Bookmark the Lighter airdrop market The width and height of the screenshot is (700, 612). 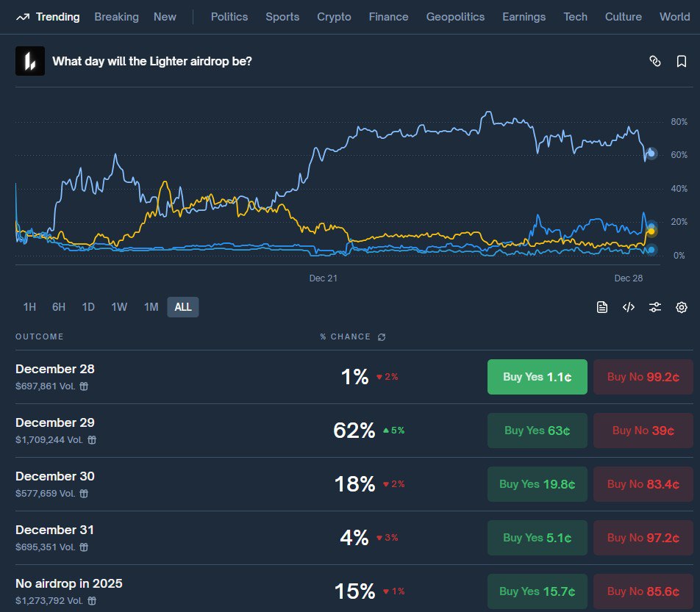[681, 61]
